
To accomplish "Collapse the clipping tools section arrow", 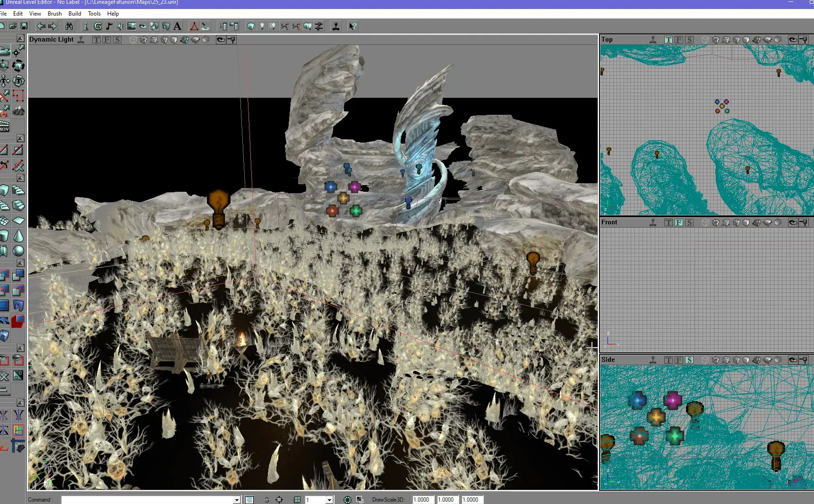I will 20,138.
